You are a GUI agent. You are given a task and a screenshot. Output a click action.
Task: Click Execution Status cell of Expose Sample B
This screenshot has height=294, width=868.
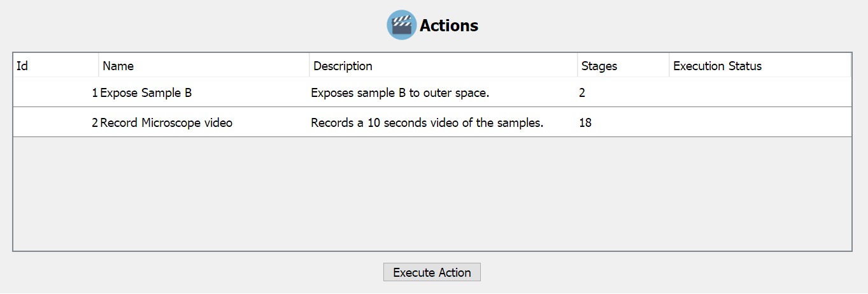click(x=759, y=92)
